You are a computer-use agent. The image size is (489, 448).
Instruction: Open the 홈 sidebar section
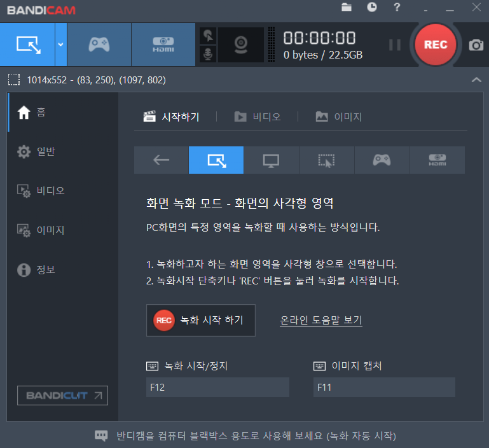coord(63,112)
